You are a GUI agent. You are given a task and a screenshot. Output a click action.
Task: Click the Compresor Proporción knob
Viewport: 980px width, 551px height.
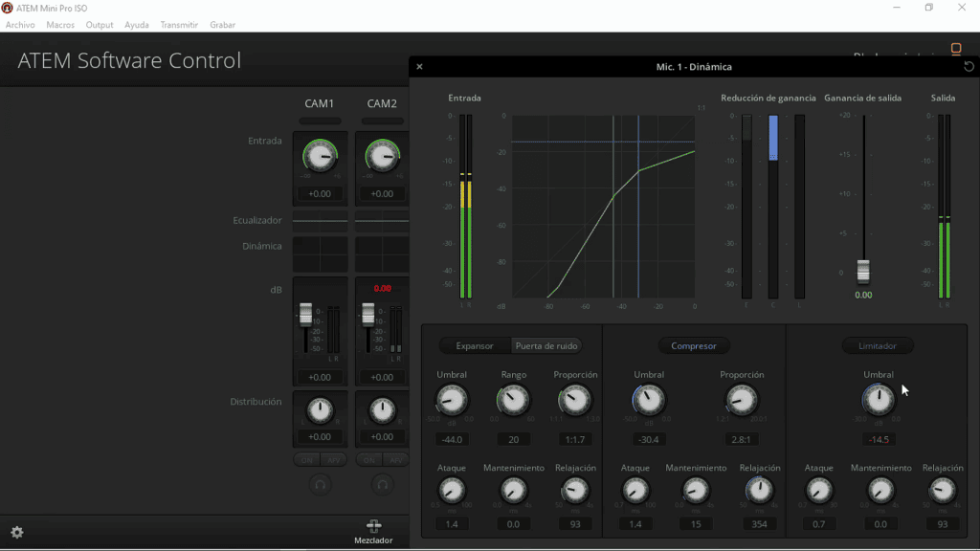742,401
